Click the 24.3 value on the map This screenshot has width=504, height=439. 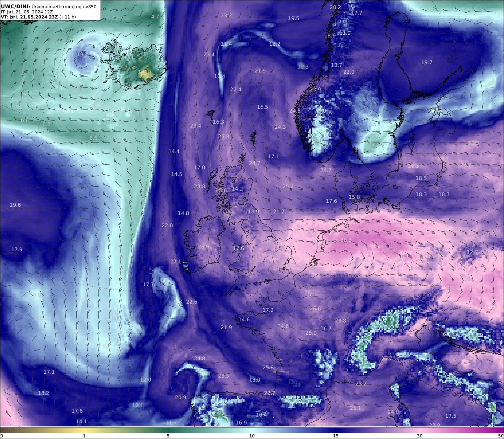(x=280, y=127)
